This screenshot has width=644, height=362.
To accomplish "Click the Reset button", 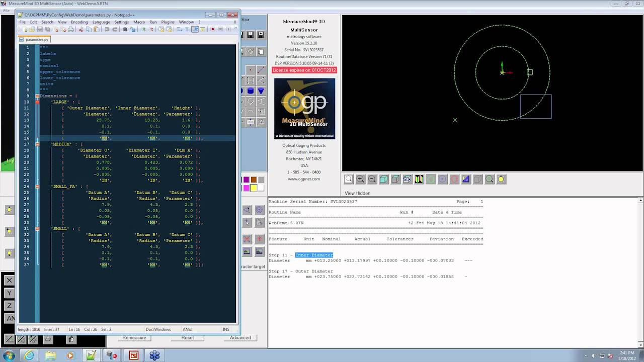I will 188,337.
